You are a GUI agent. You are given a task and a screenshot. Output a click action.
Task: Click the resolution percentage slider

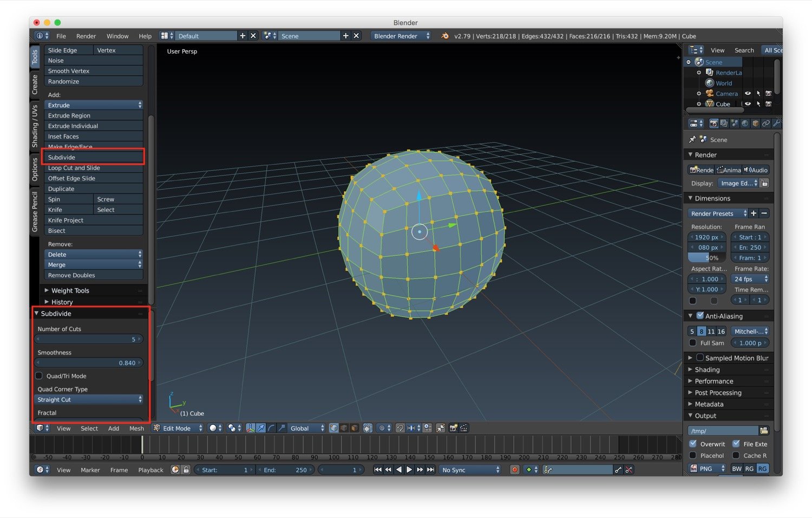click(706, 258)
